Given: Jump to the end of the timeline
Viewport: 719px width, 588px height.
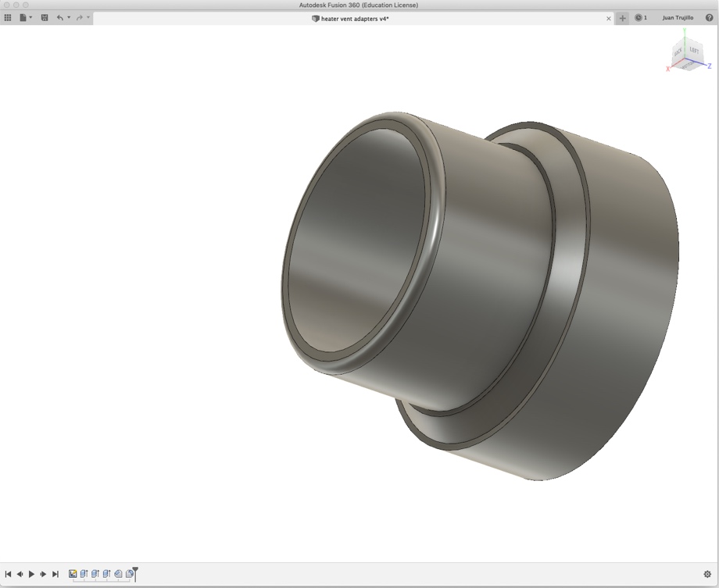Looking at the screenshot, I should coord(55,574).
